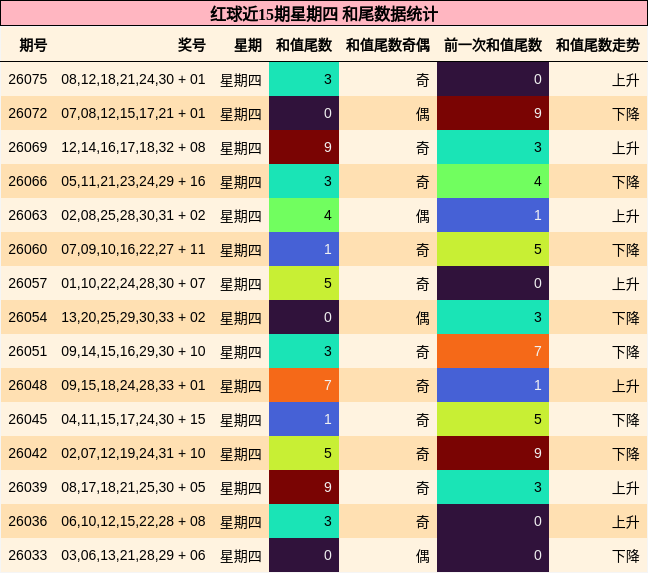The width and height of the screenshot is (648, 573).
Task: Select period number 26060
Action: 28,249
